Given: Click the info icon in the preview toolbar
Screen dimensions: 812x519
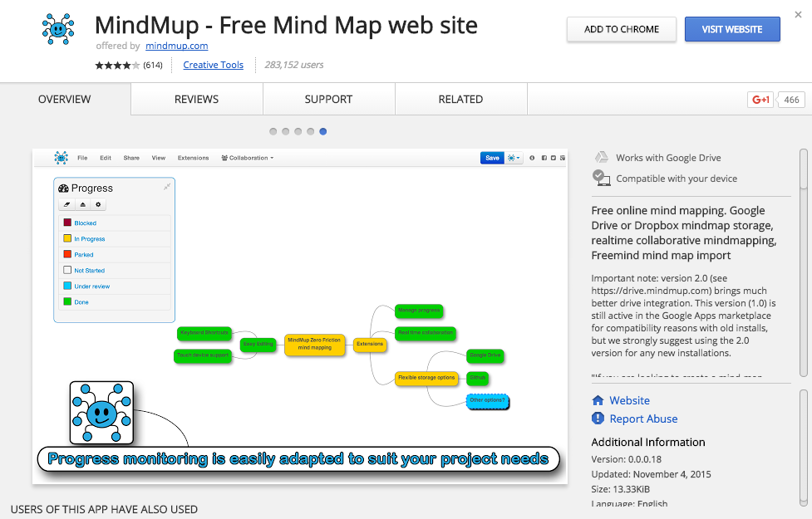Looking at the screenshot, I should 532,158.
